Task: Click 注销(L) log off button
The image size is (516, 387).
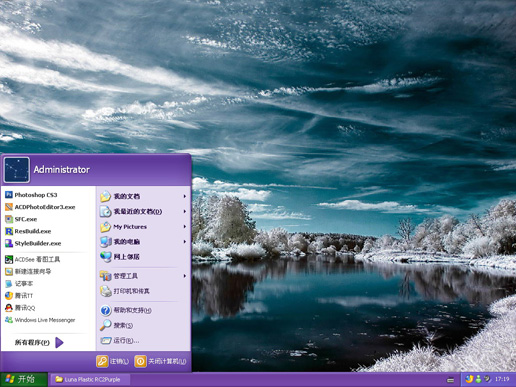Action: pos(113,361)
